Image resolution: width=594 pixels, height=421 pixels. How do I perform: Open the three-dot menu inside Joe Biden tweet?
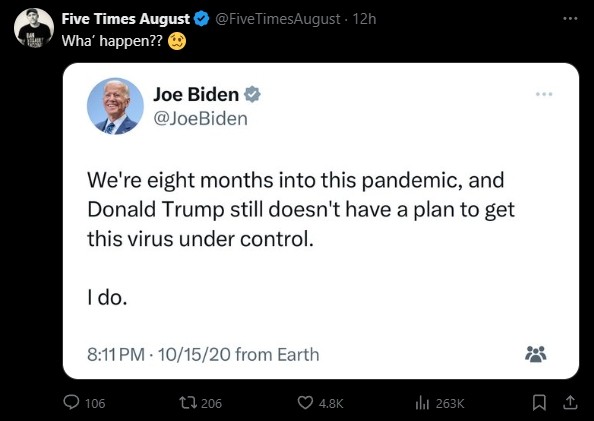click(x=544, y=94)
